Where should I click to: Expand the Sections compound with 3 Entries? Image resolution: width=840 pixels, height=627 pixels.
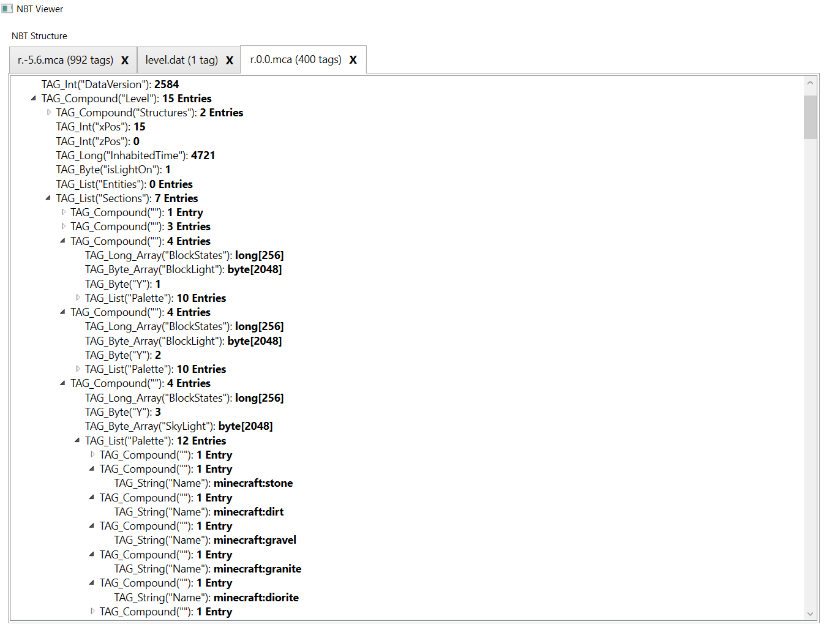(x=63, y=227)
